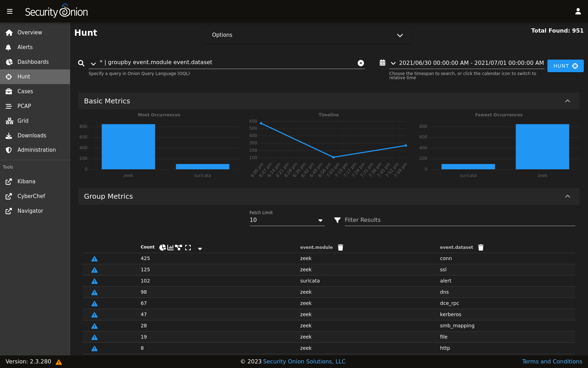
Task: Open Terms and Conditions link
Action: pos(552,361)
